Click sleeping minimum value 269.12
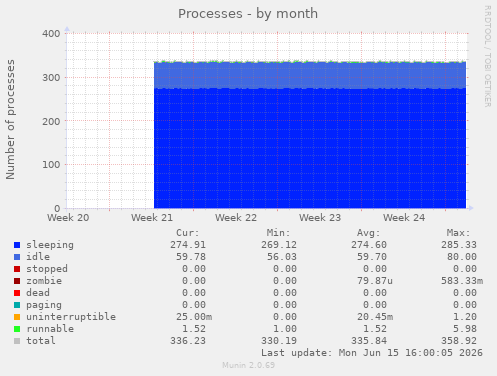This screenshot has width=497, height=376. (279, 245)
